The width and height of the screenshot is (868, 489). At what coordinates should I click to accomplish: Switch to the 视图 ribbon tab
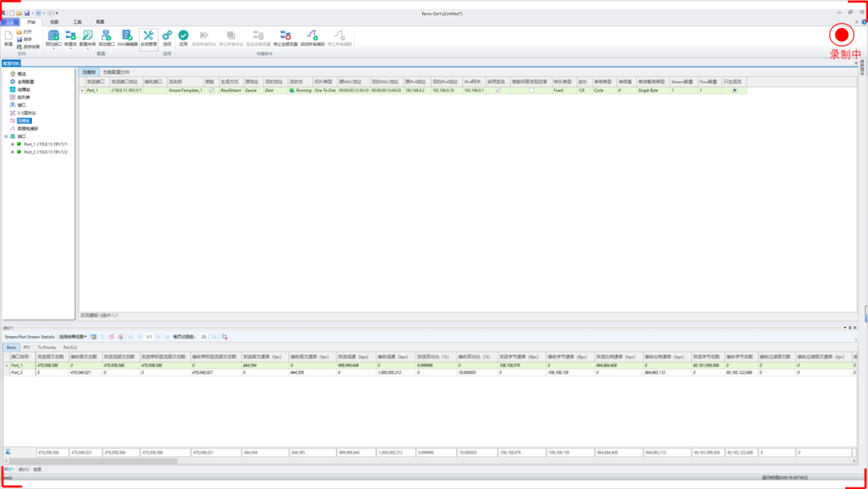click(54, 22)
